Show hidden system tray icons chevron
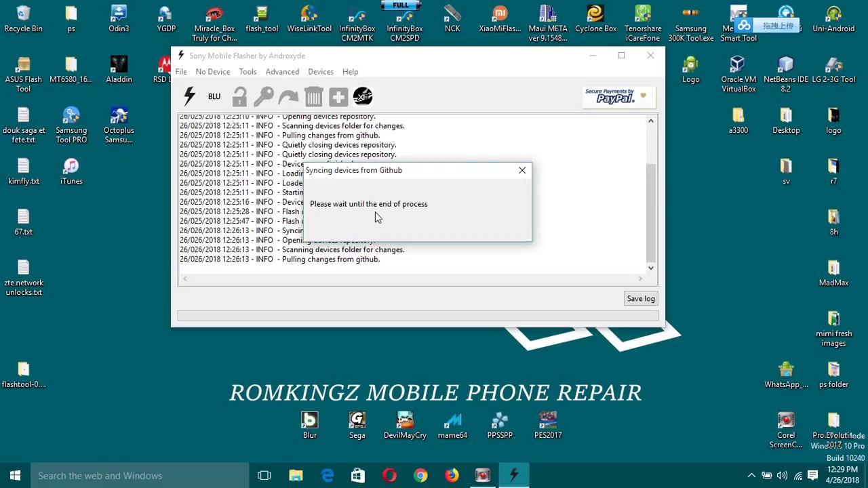Viewport: 868px width, 488px height. (751, 476)
